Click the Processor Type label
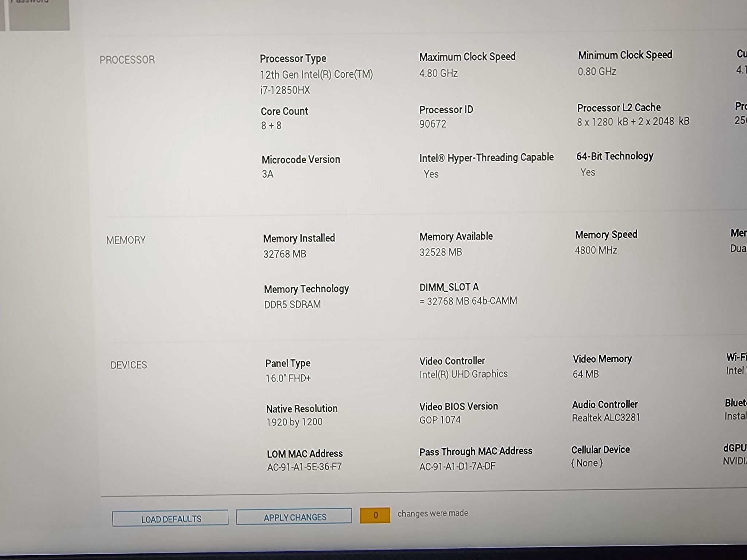 click(293, 58)
